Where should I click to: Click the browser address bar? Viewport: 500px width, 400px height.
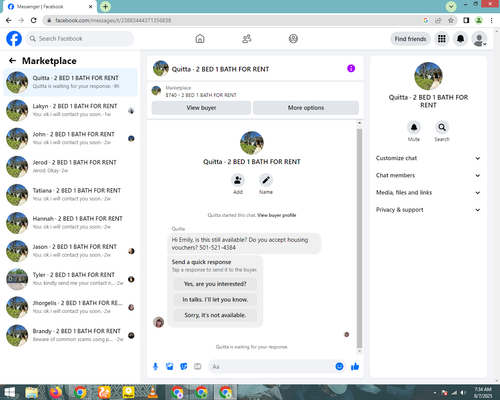[233, 20]
